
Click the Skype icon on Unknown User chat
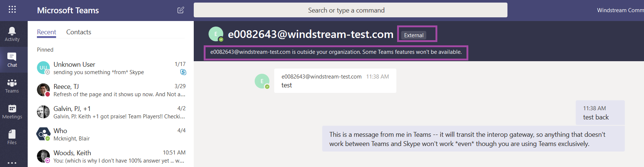[x=183, y=72]
